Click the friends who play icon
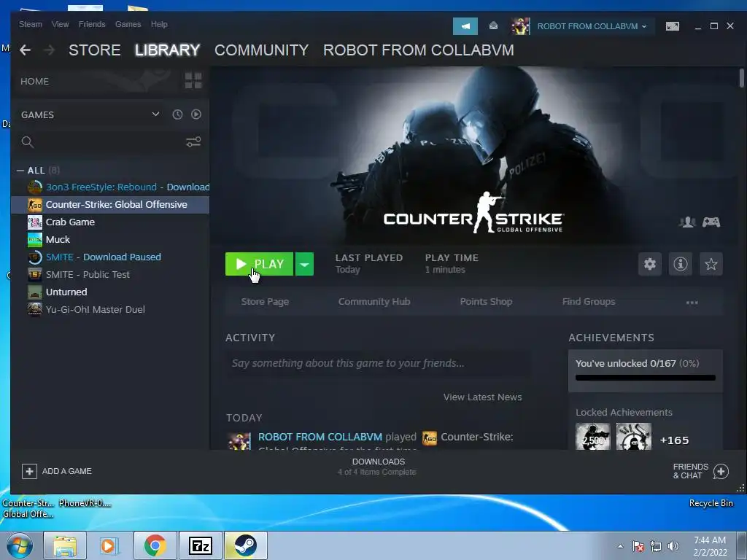The width and height of the screenshot is (747, 560). [687, 222]
